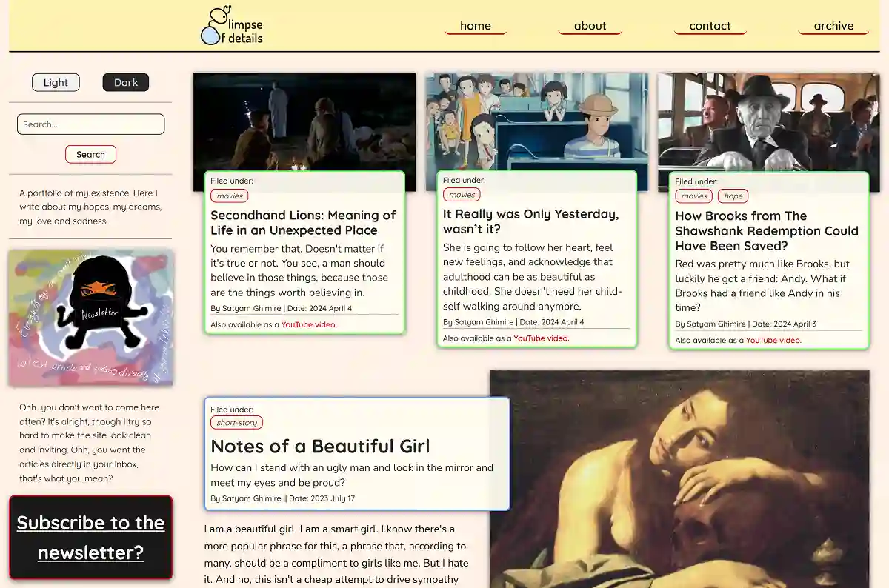Visit the archive section

coord(833,25)
